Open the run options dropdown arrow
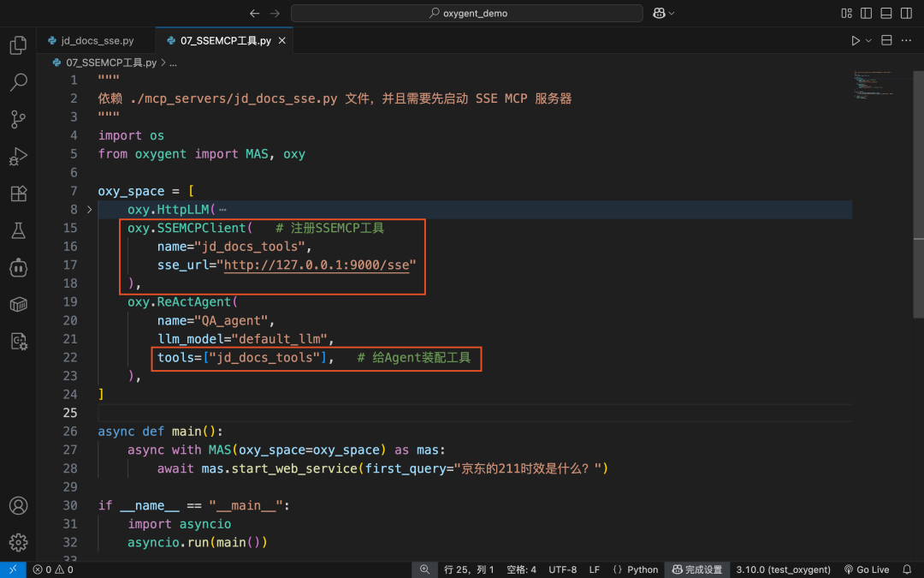This screenshot has width=924, height=578. [x=868, y=41]
